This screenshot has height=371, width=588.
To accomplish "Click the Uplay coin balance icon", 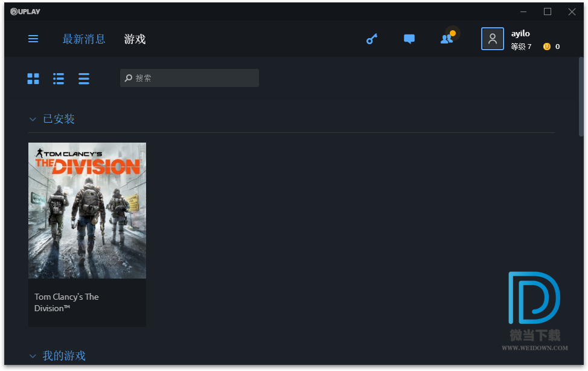I will pyautogui.click(x=547, y=47).
